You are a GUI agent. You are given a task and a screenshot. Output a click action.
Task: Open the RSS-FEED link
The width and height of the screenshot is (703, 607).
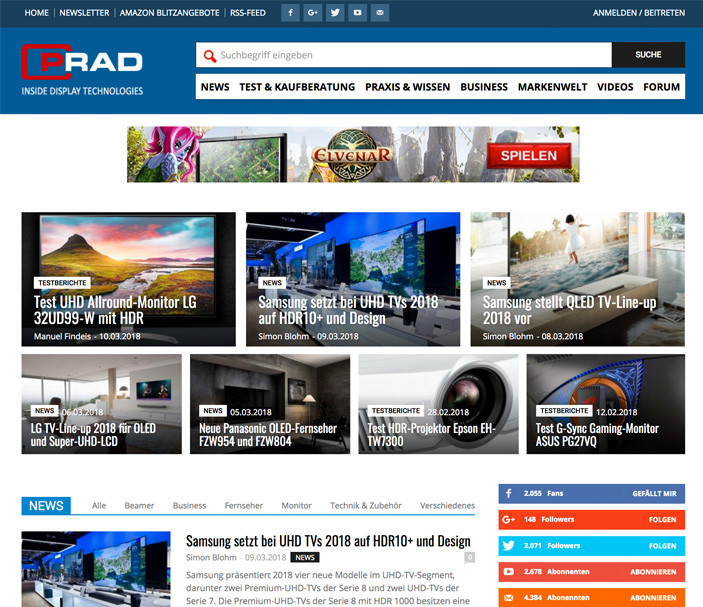coord(248,13)
